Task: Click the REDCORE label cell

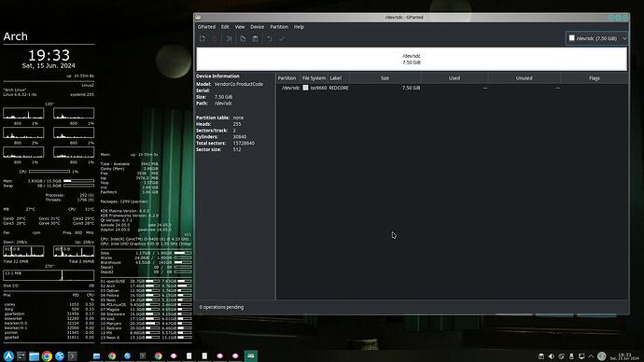Action: tap(339, 88)
